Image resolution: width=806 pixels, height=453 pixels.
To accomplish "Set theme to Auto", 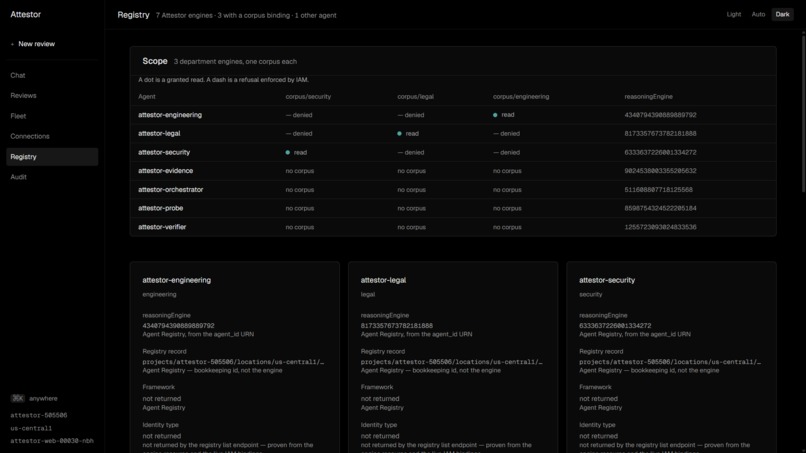I will tap(758, 14).
